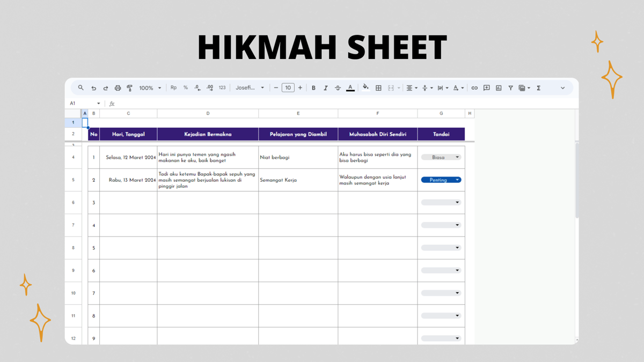
Task: Format as Rupiah currency (Rp)
Action: (x=173, y=88)
